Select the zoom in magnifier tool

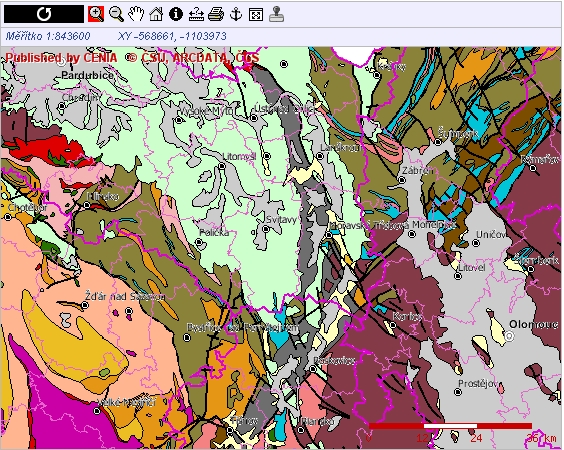coord(96,14)
